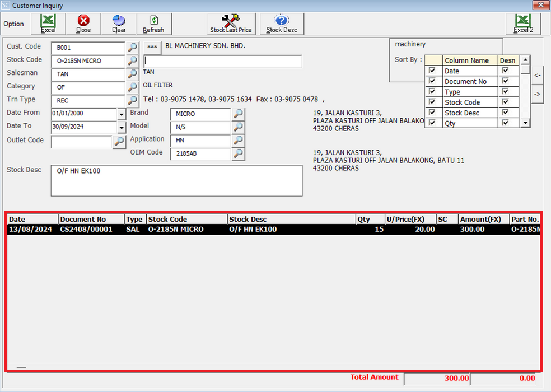Refresh the inquiry results

(x=153, y=24)
